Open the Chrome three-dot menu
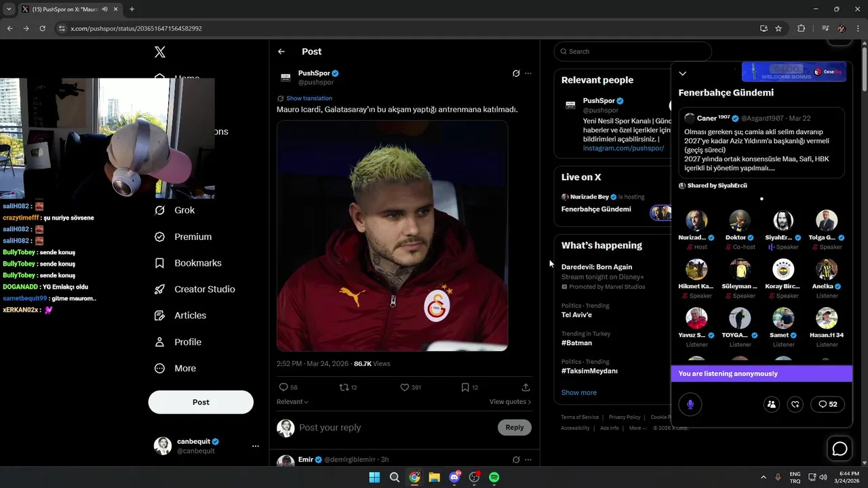 click(859, 28)
